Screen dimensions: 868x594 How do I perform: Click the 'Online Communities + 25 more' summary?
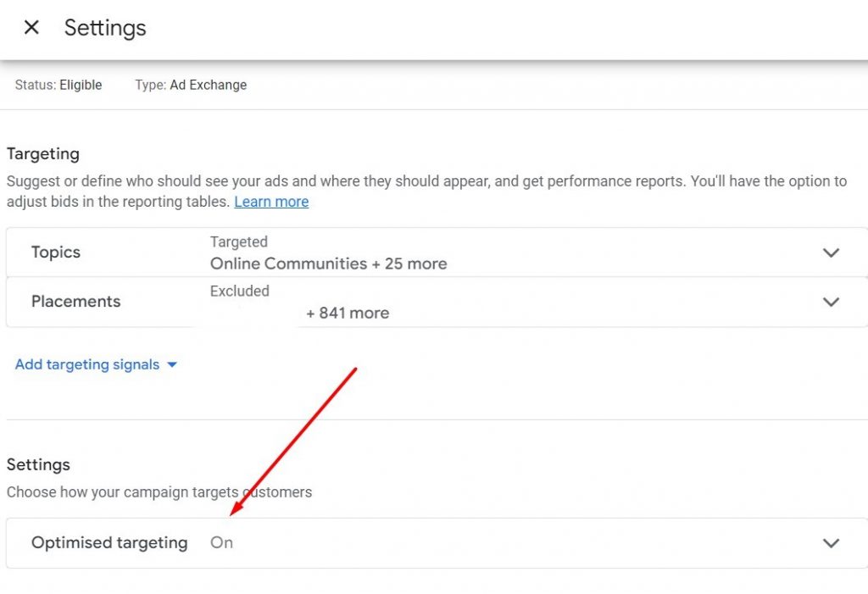pyautogui.click(x=328, y=264)
